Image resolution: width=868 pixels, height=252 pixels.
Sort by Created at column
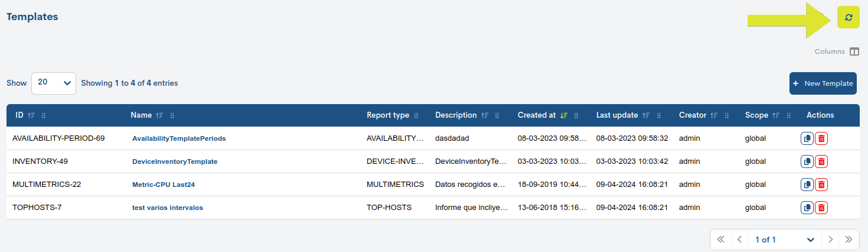point(564,115)
